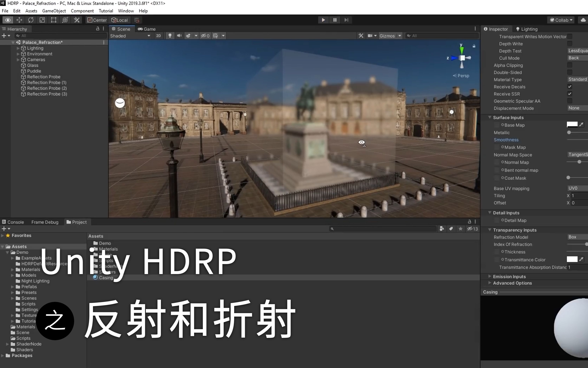Select the Rotate tool in the toolbar
Viewport: 588px width, 368px height.
[x=31, y=20]
